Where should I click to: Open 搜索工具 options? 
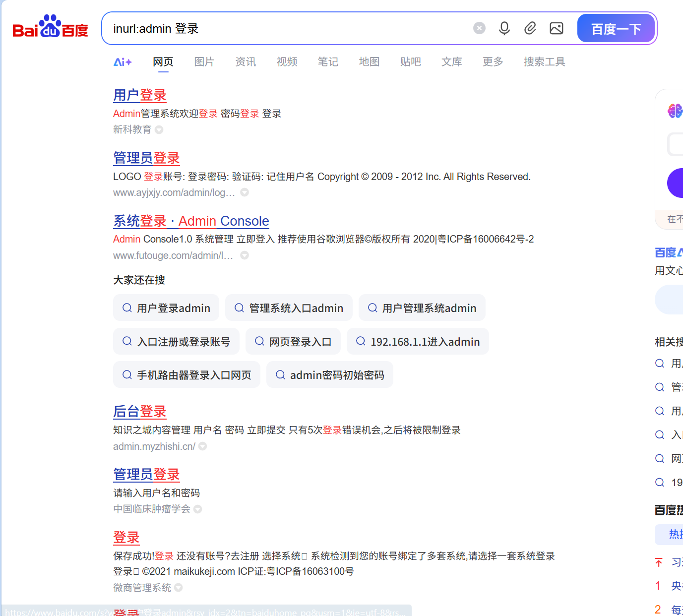click(544, 62)
